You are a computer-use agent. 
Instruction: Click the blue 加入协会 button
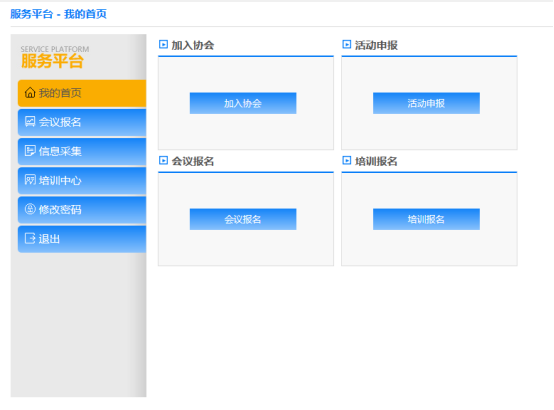click(x=243, y=103)
